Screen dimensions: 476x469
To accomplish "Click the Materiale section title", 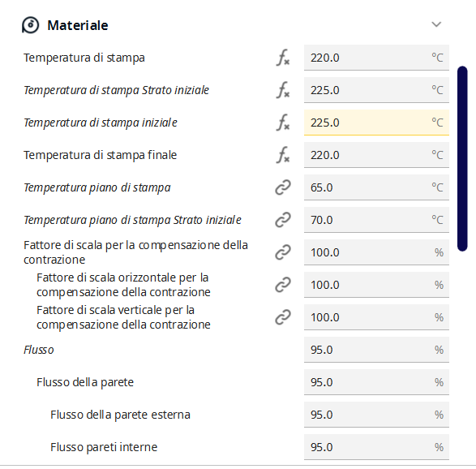I will tap(78, 25).
